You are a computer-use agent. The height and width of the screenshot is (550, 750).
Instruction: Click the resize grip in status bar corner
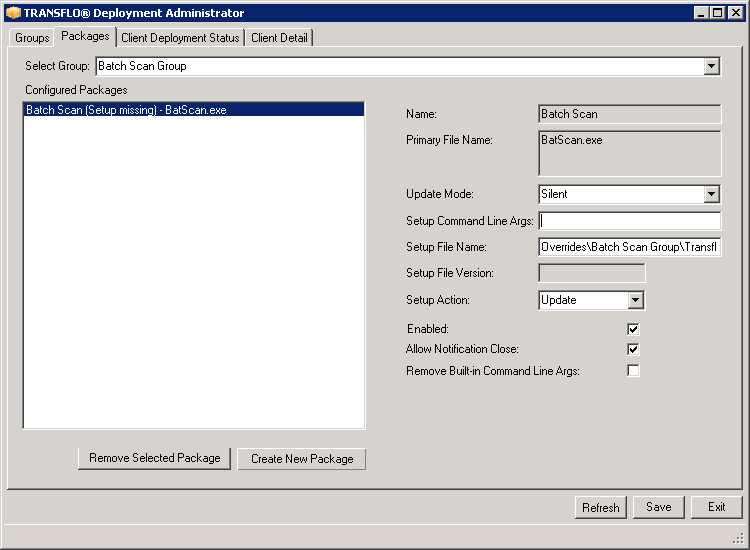pos(739,539)
